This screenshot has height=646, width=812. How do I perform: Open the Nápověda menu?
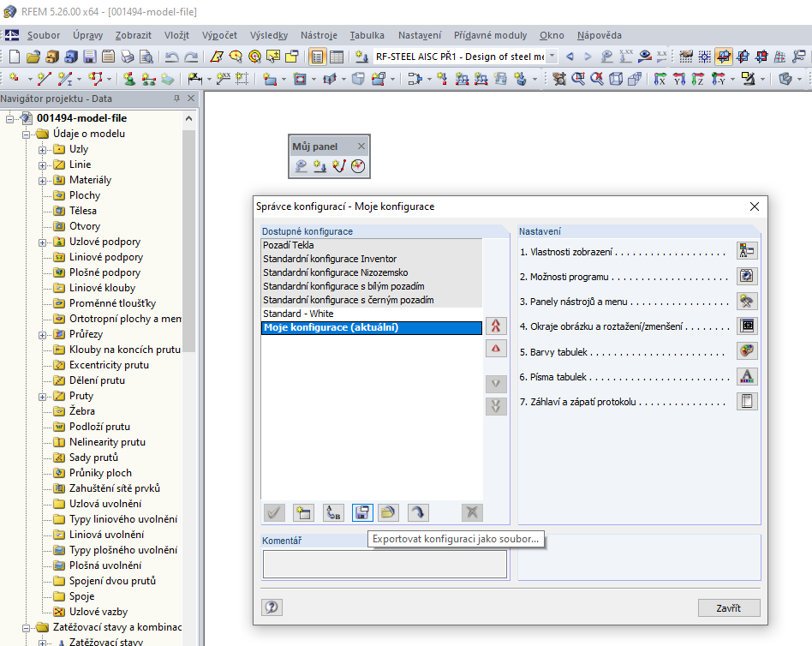point(600,35)
